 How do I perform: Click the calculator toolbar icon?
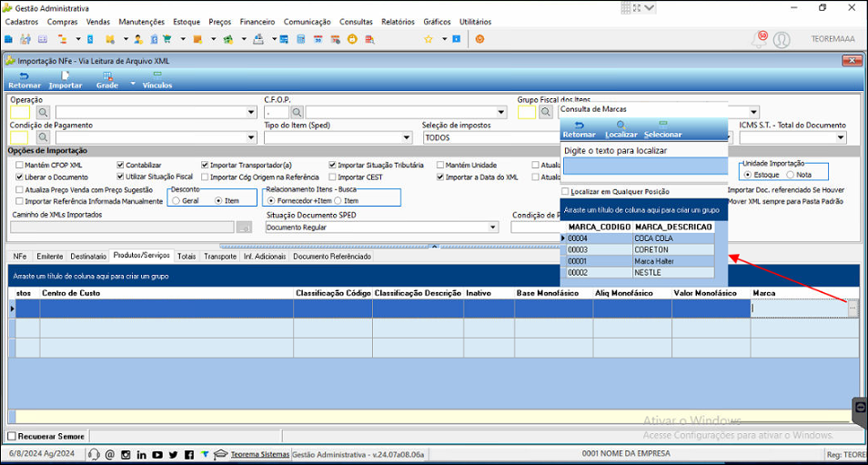(300, 39)
